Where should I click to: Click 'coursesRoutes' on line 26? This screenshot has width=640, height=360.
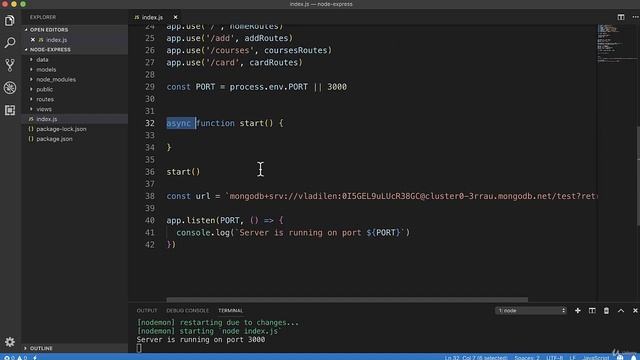[296, 50]
